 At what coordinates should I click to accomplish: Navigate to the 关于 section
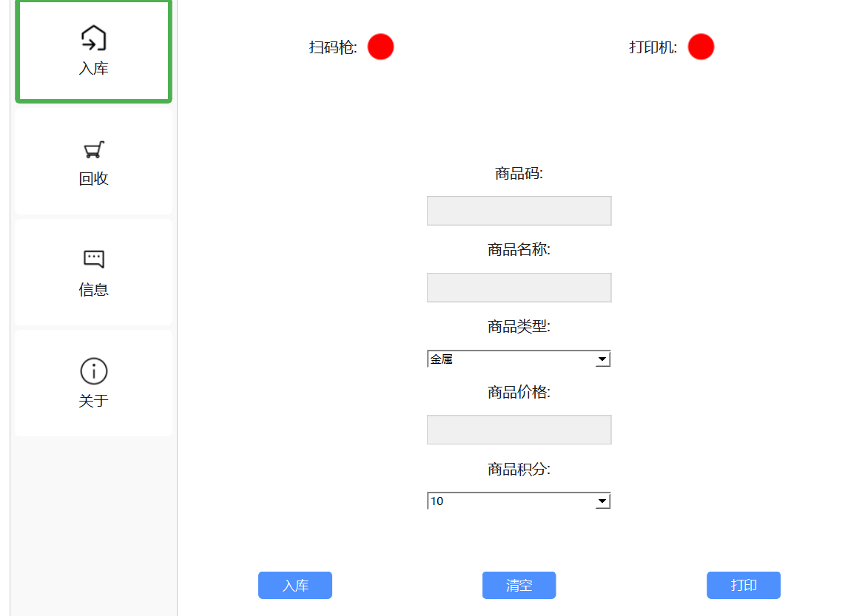92,383
